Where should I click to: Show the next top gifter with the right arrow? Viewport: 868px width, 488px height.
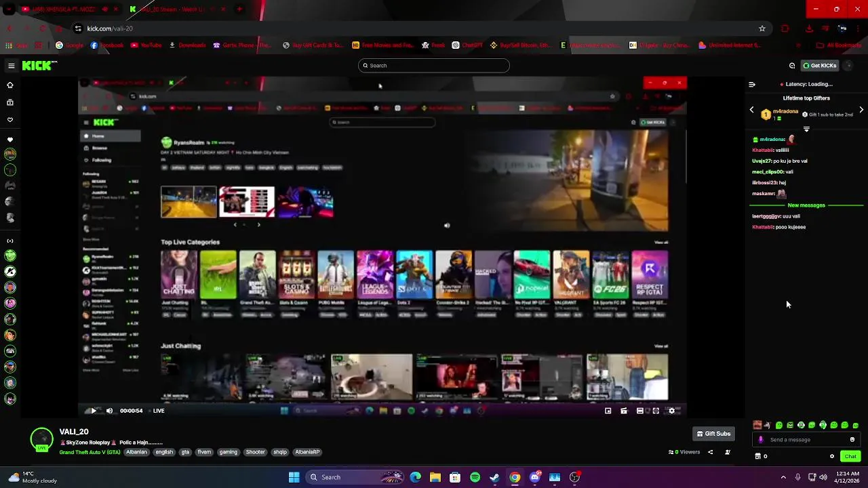click(861, 110)
